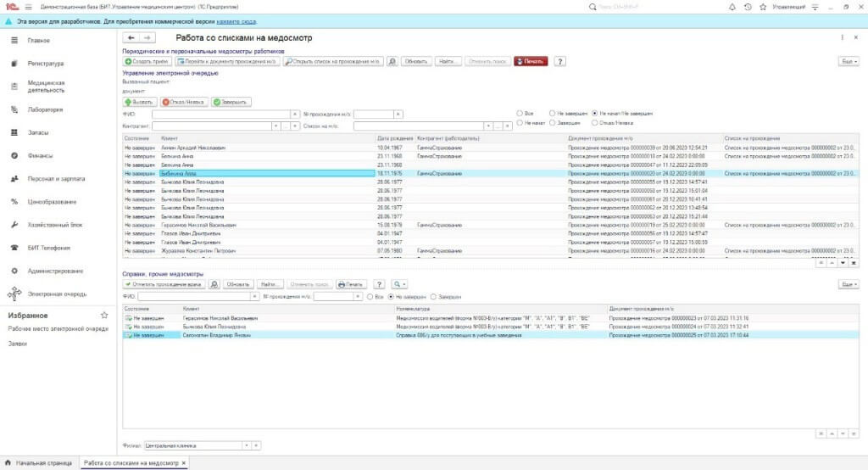Expand the Филиал dropdown at bottom
The width and height of the screenshot is (868, 470).
247,445
